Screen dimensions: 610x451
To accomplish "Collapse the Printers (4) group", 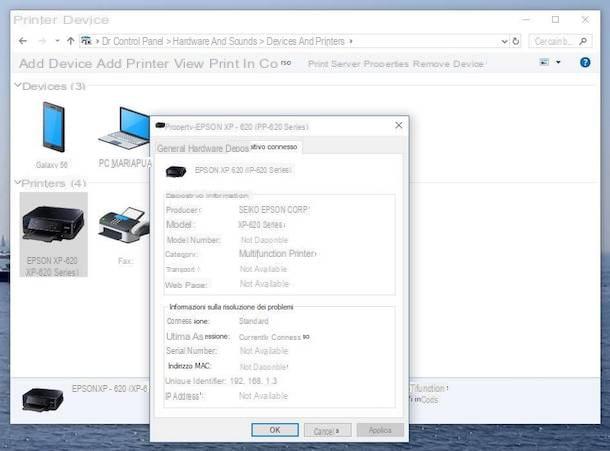I will (18, 182).
